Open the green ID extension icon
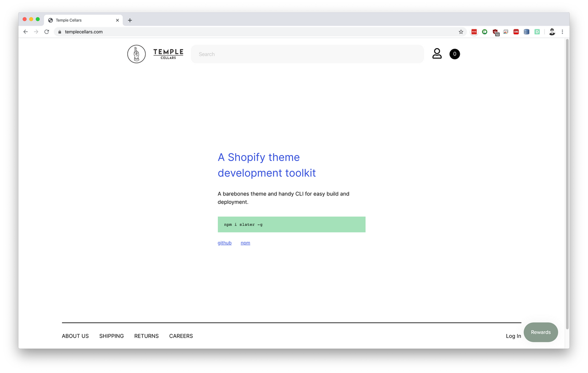588x373 pixels. pyautogui.click(x=485, y=32)
